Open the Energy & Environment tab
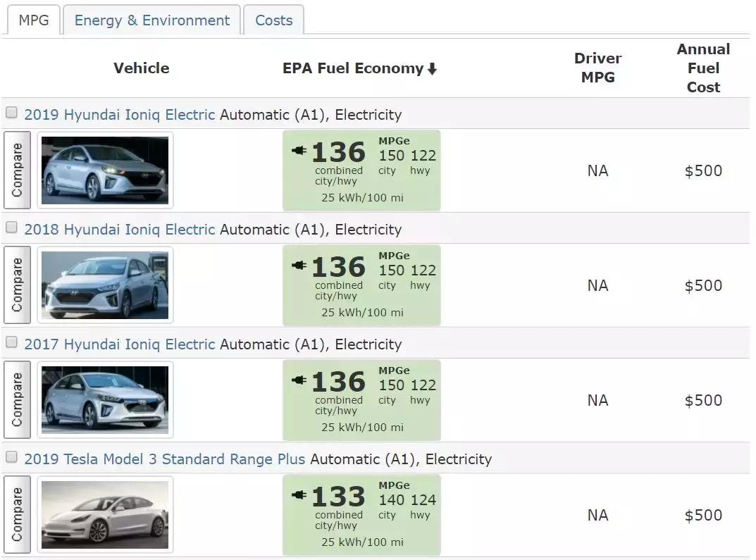The image size is (756, 560). 151,20
